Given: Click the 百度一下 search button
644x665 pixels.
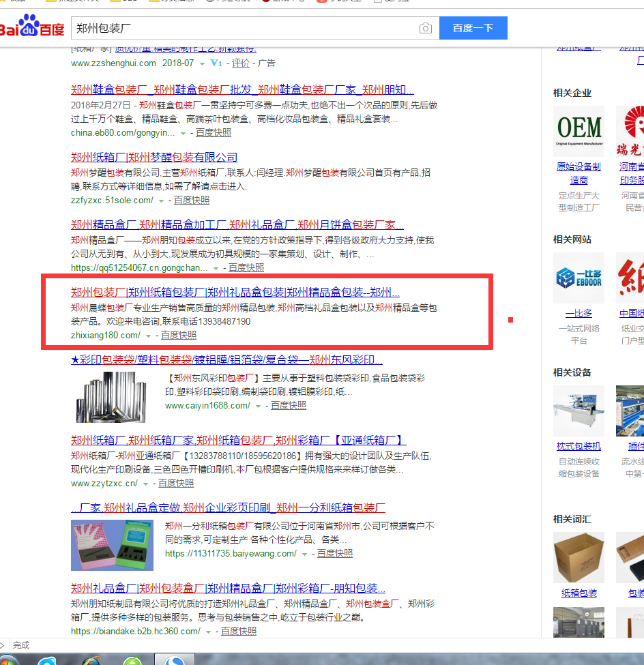Looking at the screenshot, I should (473, 28).
